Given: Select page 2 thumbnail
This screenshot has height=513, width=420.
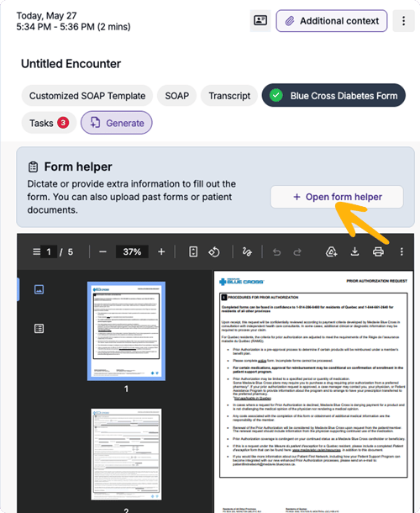Looking at the screenshot, I should coord(126,454).
